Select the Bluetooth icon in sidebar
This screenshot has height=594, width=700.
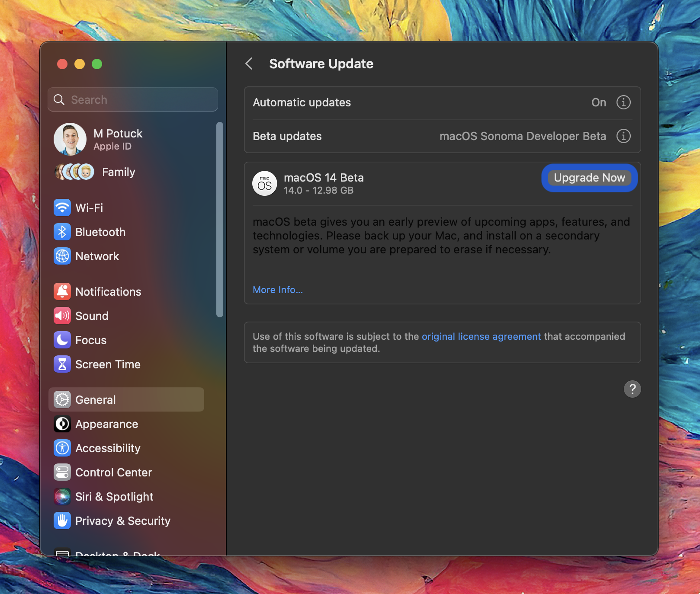pyautogui.click(x=62, y=232)
